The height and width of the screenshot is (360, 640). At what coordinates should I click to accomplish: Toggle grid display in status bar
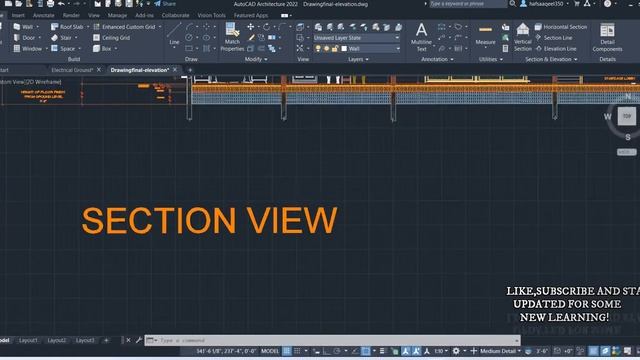(x=287, y=351)
